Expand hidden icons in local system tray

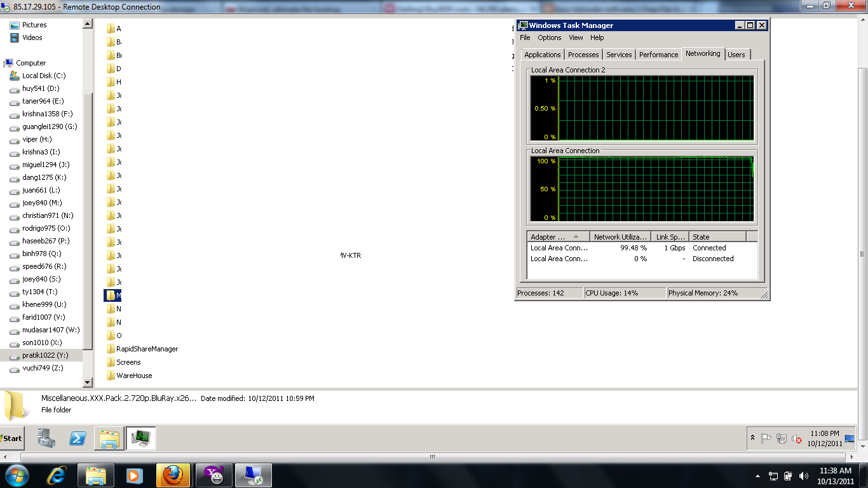click(757, 476)
